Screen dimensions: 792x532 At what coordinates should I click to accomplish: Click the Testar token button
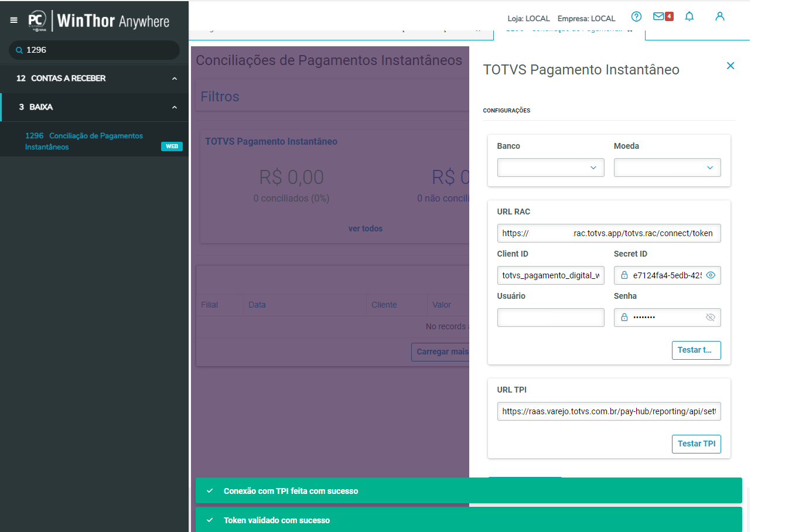pyautogui.click(x=697, y=350)
